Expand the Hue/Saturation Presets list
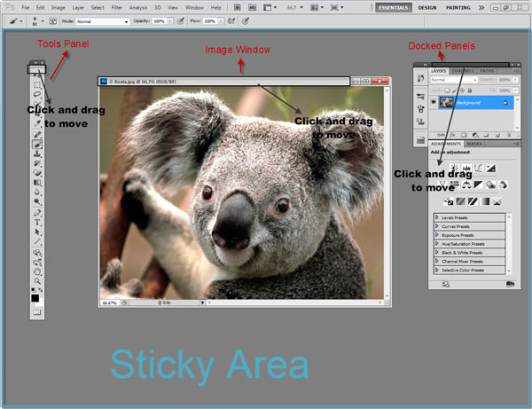 (x=437, y=244)
